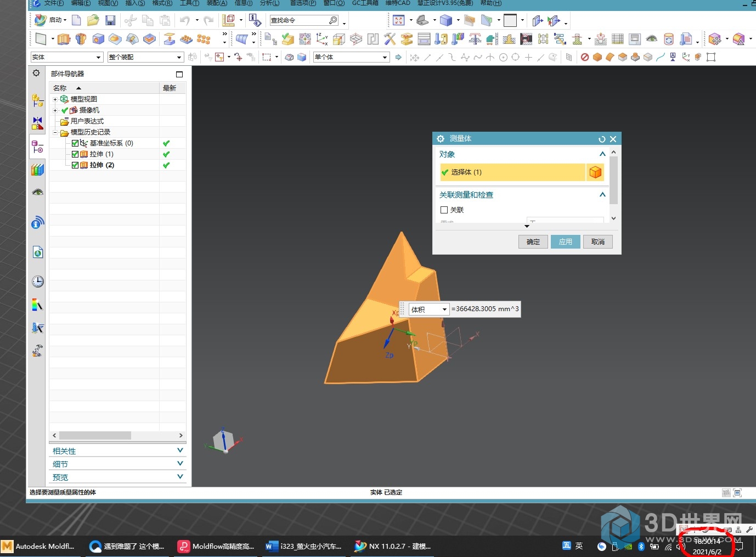Click the New file icon in the toolbar

(76, 20)
